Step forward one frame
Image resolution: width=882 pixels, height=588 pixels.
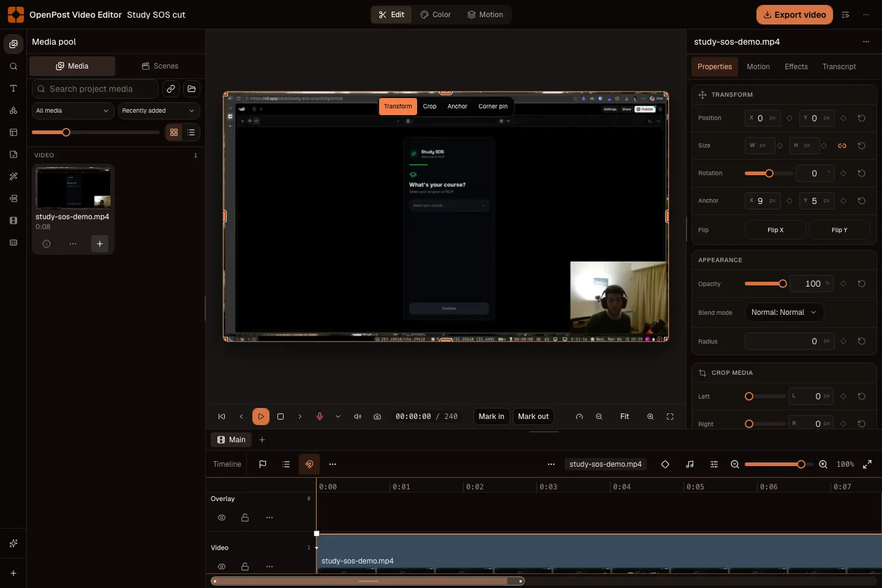coord(300,417)
